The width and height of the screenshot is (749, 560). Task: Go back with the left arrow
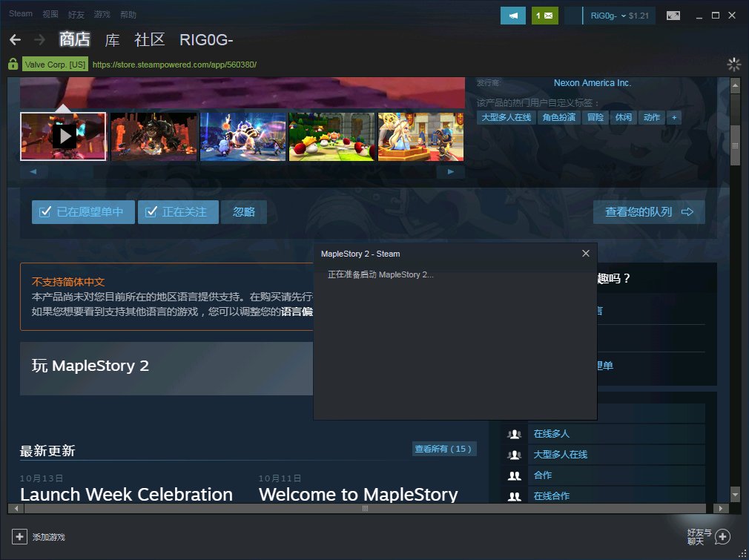[x=16, y=39]
